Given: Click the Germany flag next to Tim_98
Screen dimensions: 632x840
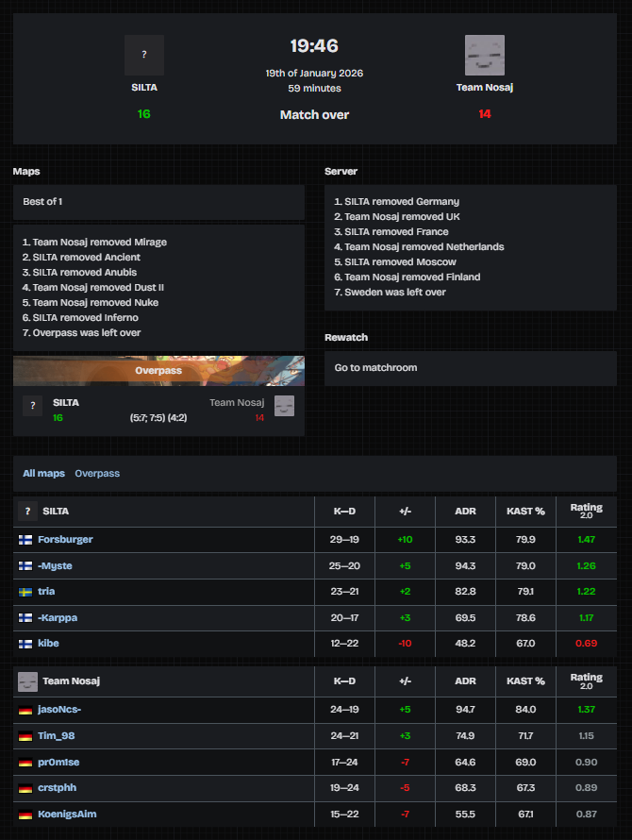Looking at the screenshot, I should point(25,736).
